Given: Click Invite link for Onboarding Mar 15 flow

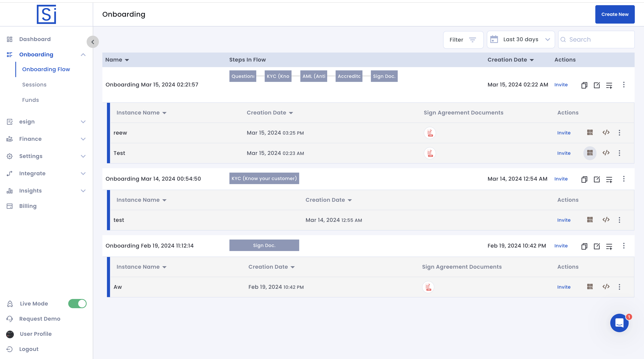Looking at the screenshot, I should pyautogui.click(x=561, y=85).
